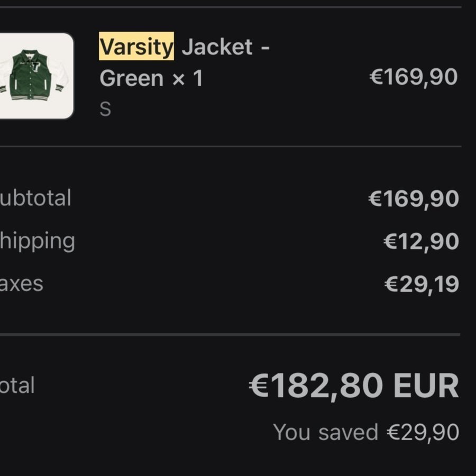The height and width of the screenshot is (476, 476).
Task: Click the word Jacket in product title
Action: 217,48
